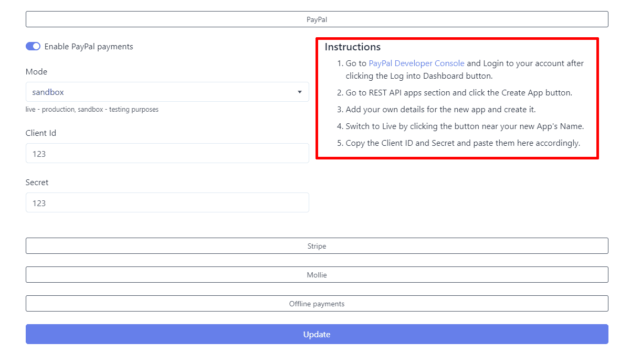The height and width of the screenshot is (364, 641).
Task: Expand the Mollie payment section
Action: click(x=317, y=274)
